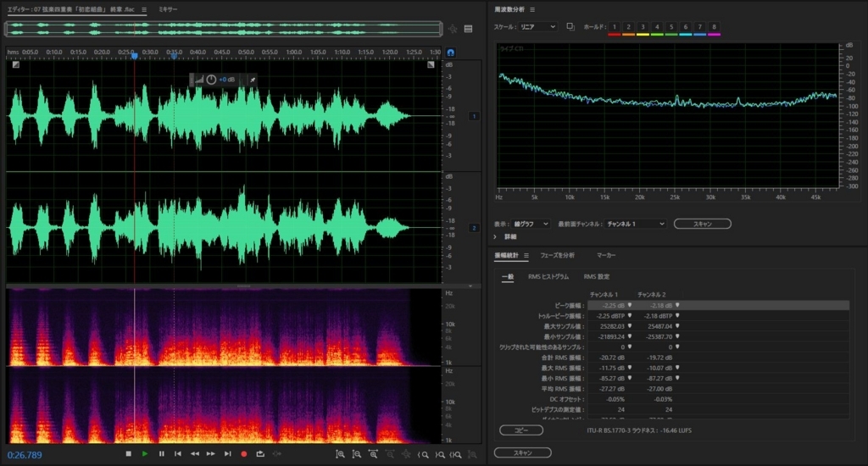868x466 pixels.
Task: Pin the HUD gain overlay
Action: click(x=253, y=80)
